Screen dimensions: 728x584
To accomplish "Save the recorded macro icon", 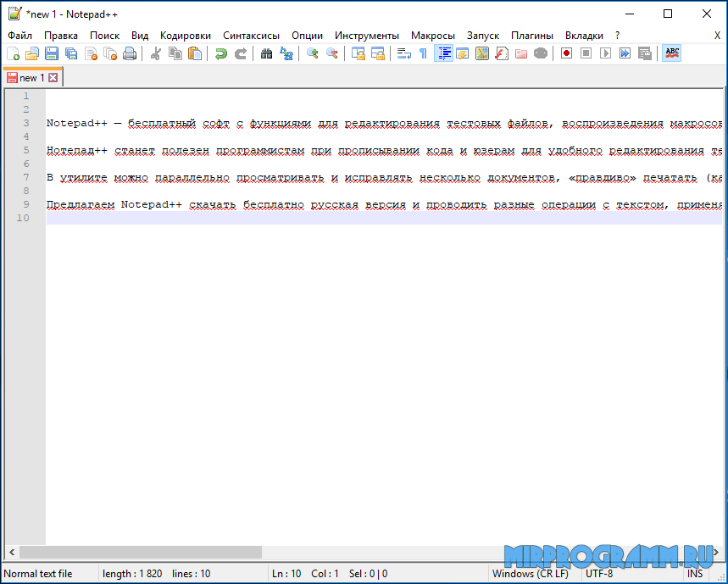I will click(644, 54).
